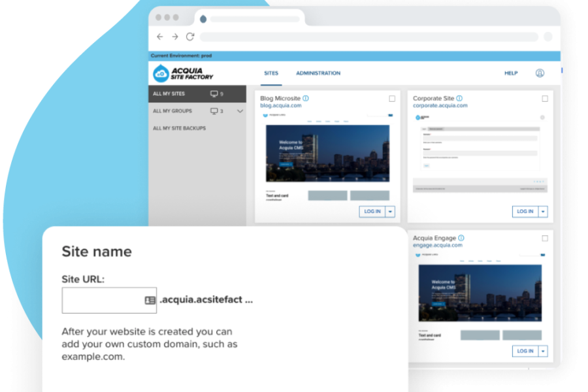Open the user account profile icon

540,73
